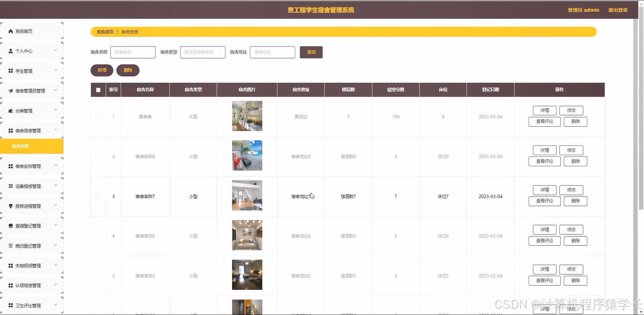Screen dimensions: 644x315
Task: Click the paper plane icon beside 宿舍管理员管理
Action: (x=11, y=91)
